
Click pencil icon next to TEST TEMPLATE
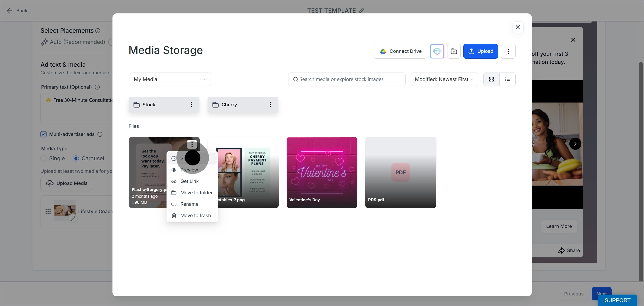pos(361,11)
